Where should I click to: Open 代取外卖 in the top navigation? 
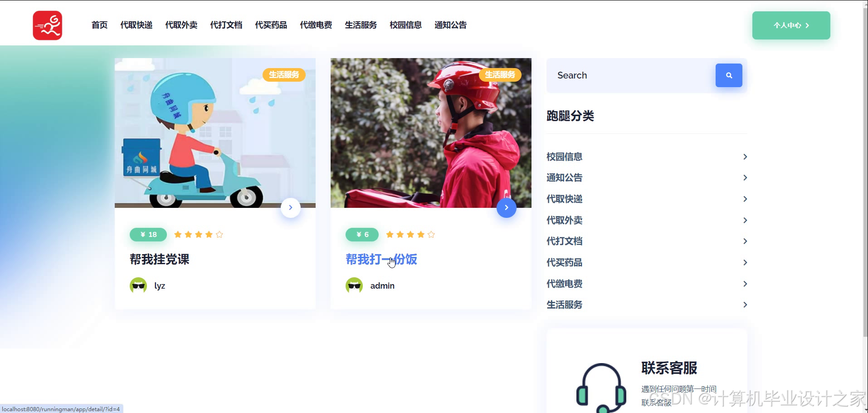click(x=181, y=25)
